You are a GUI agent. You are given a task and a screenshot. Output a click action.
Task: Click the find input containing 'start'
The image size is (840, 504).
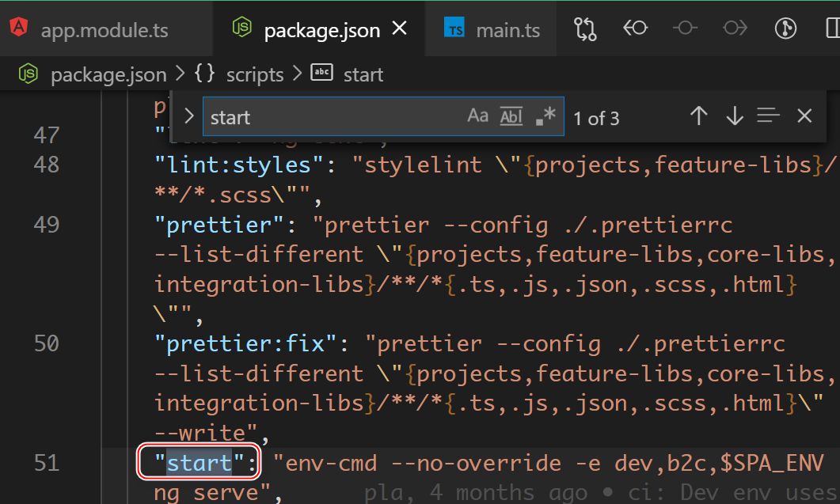(333, 117)
